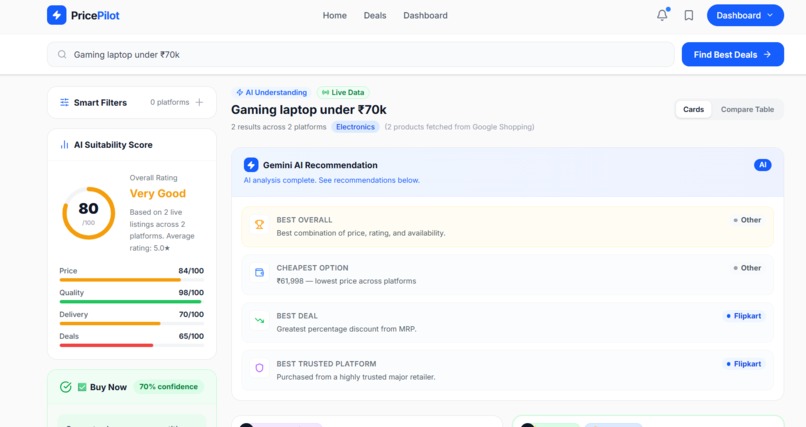Click the Electronics category tag
The image size is (806, 427).
355,127
